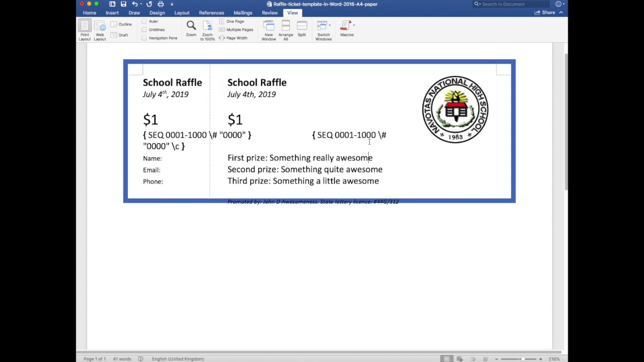The image size is (644, 362).
Task: Click the Navotas National High School logo
Action: tap(455, 109)
